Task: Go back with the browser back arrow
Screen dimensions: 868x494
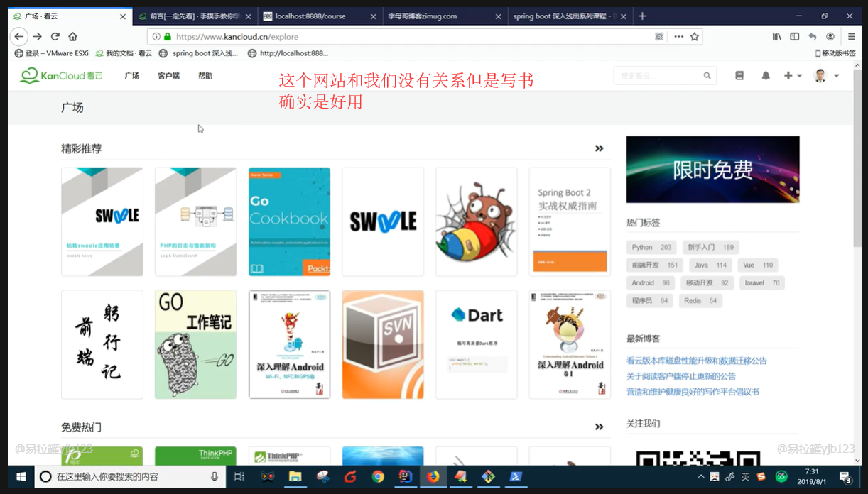Action: coord(19,37)
